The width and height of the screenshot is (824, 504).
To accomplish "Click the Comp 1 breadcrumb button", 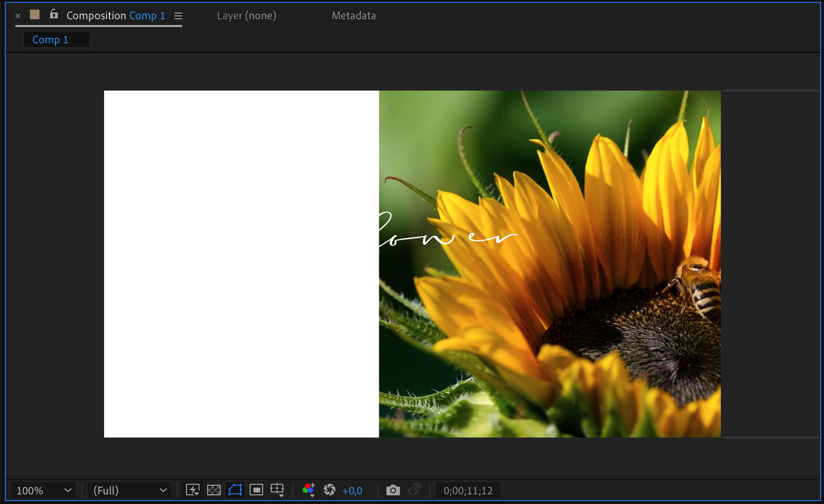I will [51, 40].
